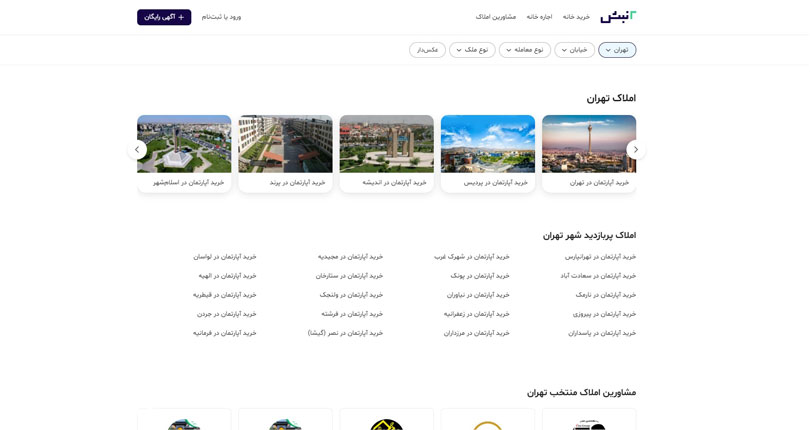Viewport: 810px width, 430px height.
Task: Click the خرید آپارتمان در مجیدیه link
Action: click(350, 256)
